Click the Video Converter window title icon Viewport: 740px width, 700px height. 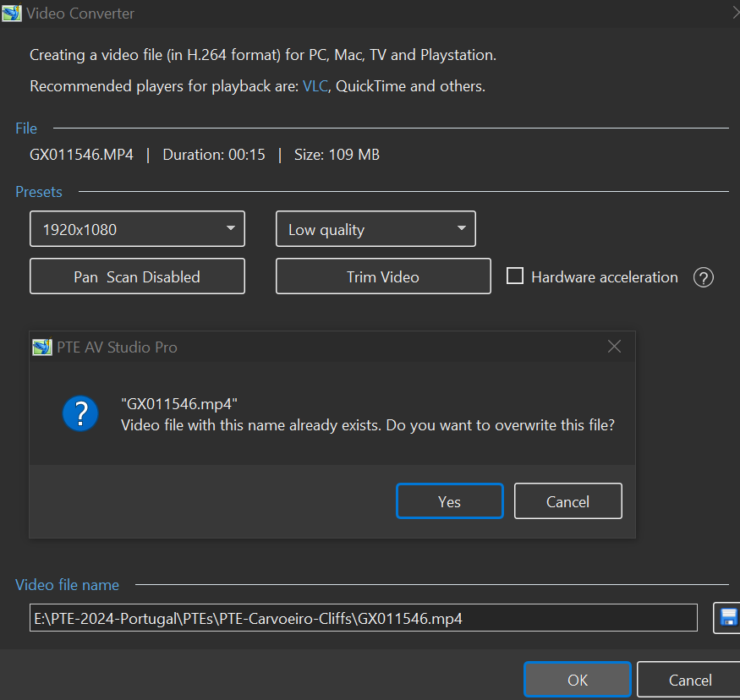tap(11, 13)
